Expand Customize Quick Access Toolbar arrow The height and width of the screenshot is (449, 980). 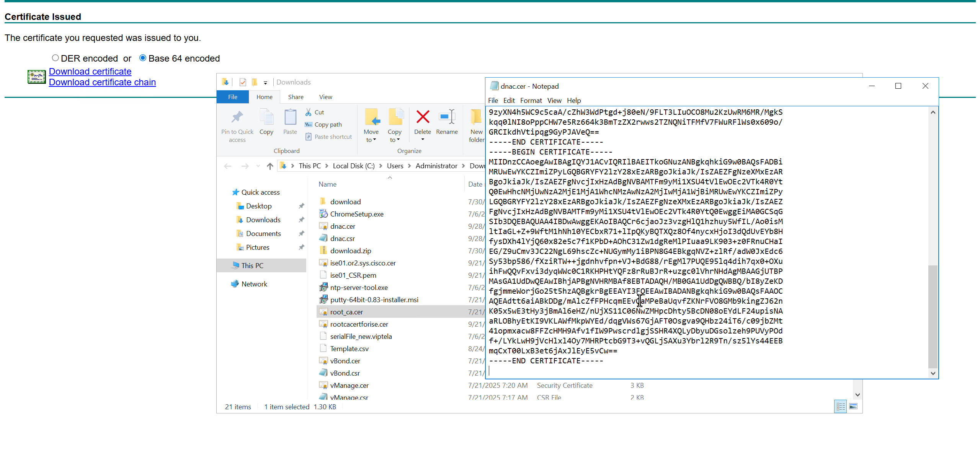tap(265, 83)
